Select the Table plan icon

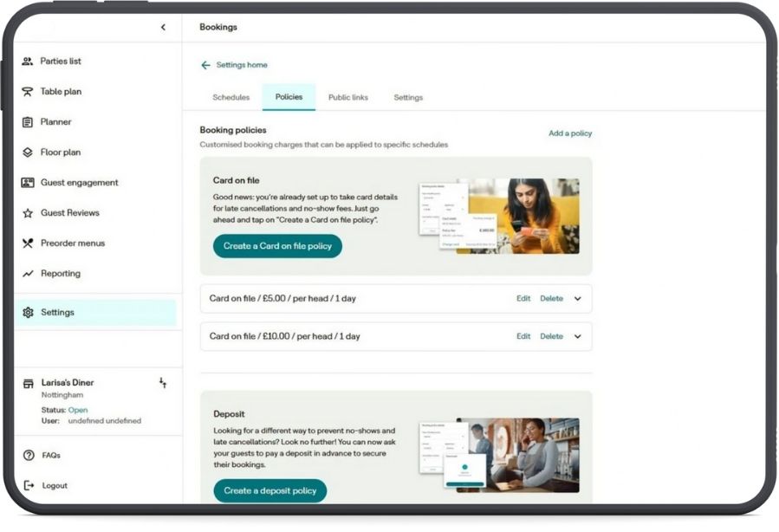click(28, 91)
